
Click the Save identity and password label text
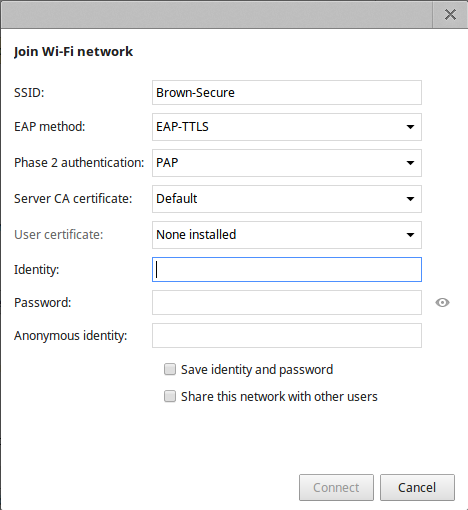[257, 370]
